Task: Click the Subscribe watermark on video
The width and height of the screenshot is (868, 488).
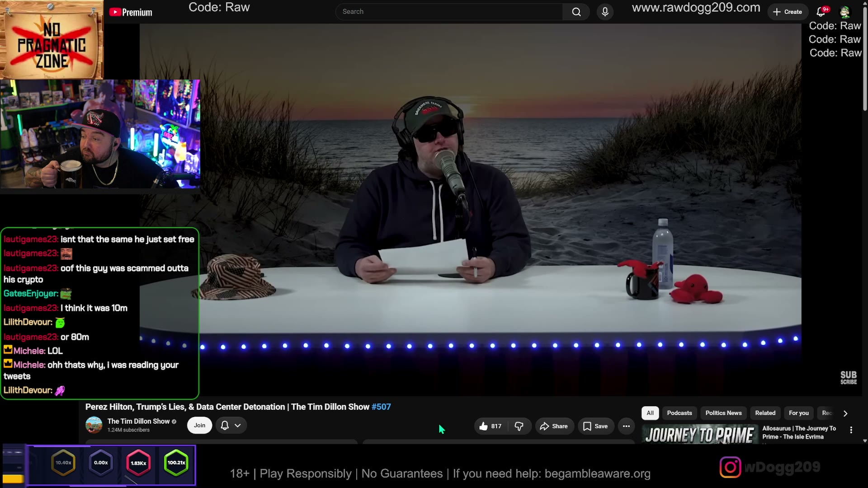Action: pyautogui.click(x=849, y=378)
